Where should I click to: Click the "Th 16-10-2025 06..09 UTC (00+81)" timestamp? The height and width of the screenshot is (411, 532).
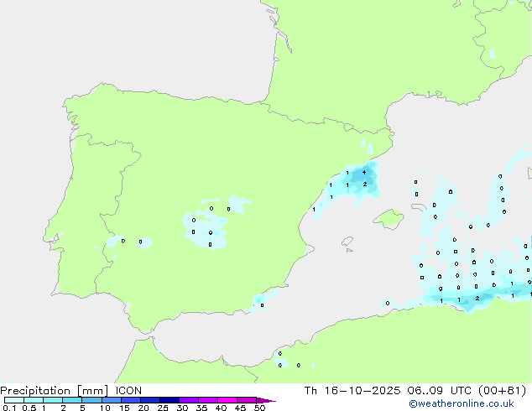(x=415, y=391)
